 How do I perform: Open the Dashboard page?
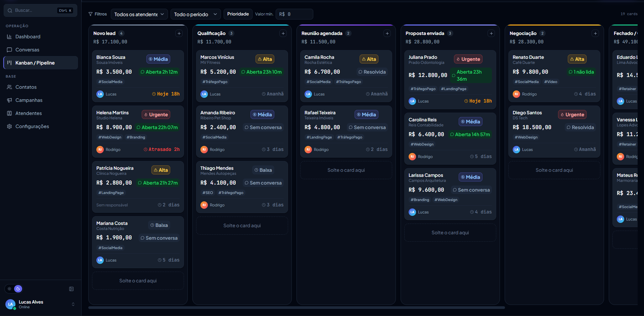(x=41, y=37)
